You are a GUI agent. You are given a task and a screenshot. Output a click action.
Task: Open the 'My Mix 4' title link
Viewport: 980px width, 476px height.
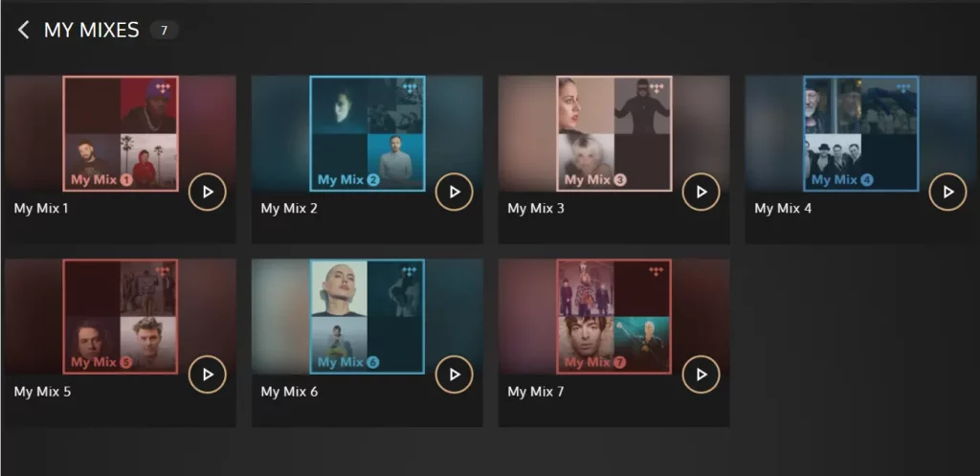click(783, 208)
